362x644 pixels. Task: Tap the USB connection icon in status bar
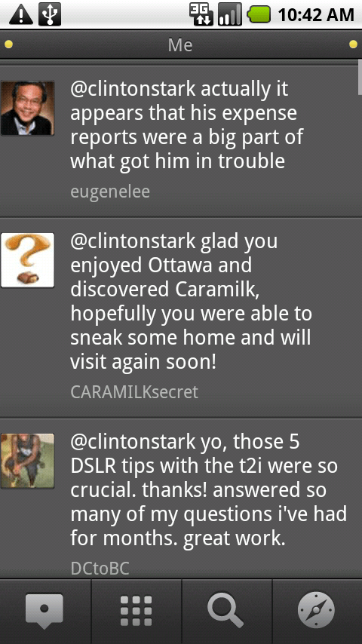pyautogui.click(x=50, y=14)
